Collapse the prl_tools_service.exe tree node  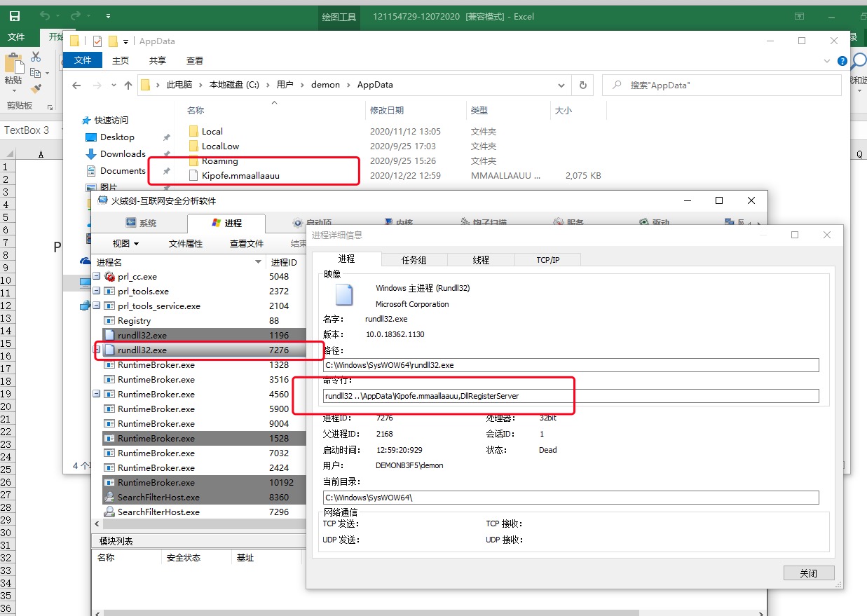tap(96, 306)
